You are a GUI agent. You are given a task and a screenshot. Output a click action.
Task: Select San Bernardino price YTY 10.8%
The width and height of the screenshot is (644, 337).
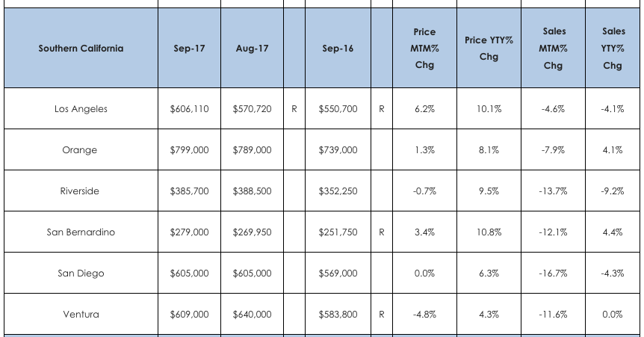click(x=489, y=232)
